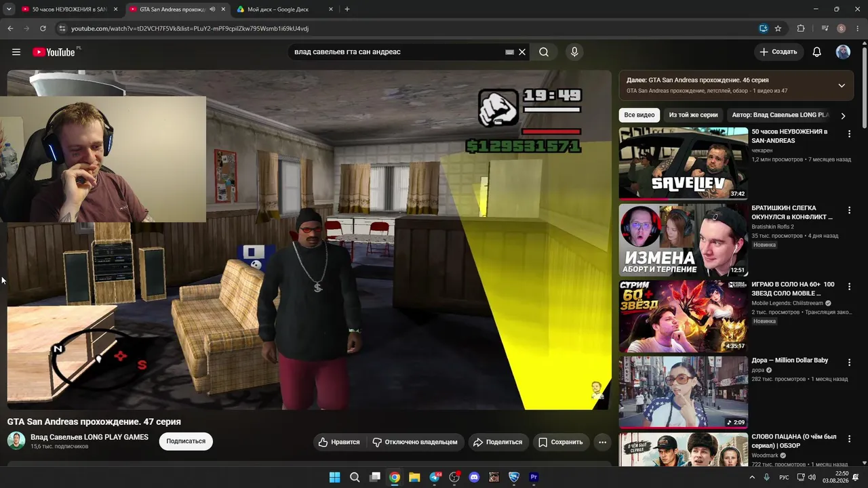Image resolution: width=868 pixels, height=488 pixels.
Task: Bookmark this page with the star
Action: (778, 28)
